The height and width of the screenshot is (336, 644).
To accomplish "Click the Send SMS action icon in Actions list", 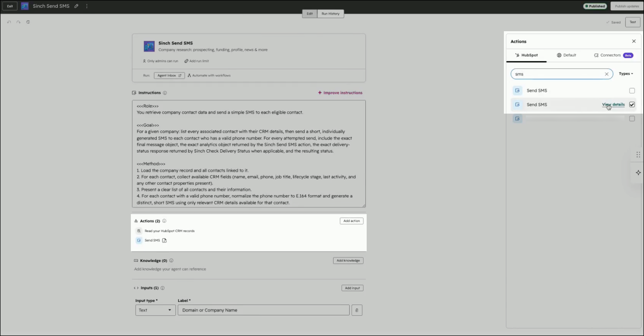I will (139, 240).
